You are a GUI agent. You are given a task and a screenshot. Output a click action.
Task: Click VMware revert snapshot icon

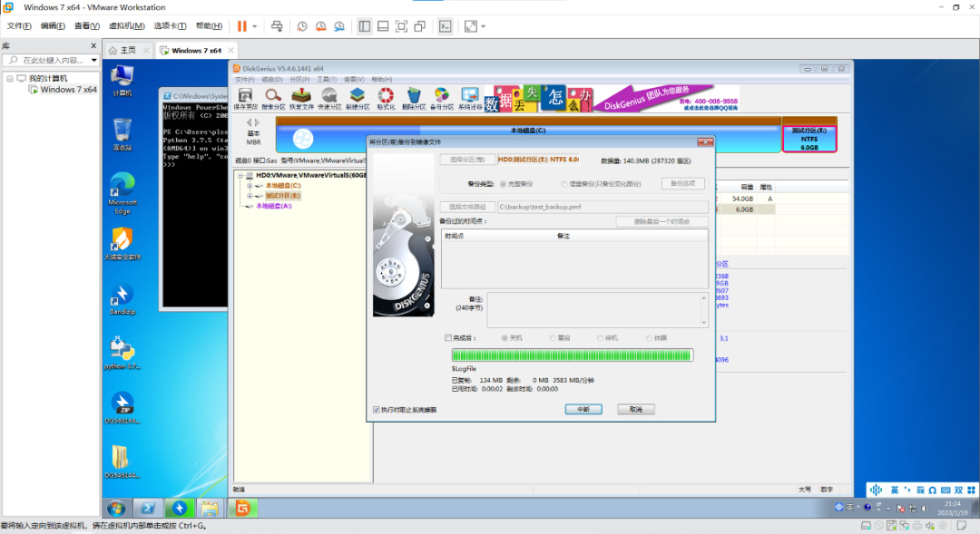coord(320,26)
